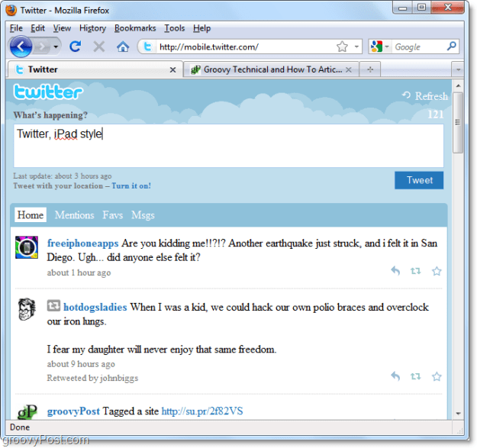The image size is (477, 448).
Task: Click the groovyPost avatar thumbnail
Action: tap(27, 411)
